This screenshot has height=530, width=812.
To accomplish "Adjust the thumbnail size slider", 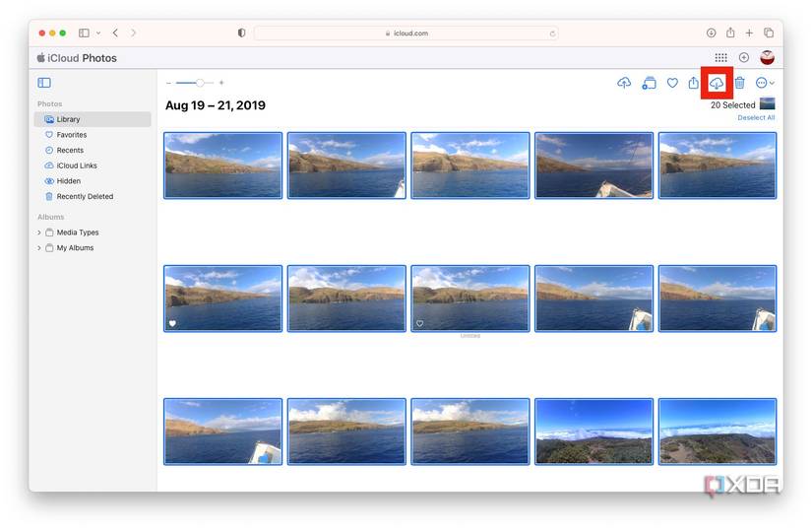I will (195, 83).
